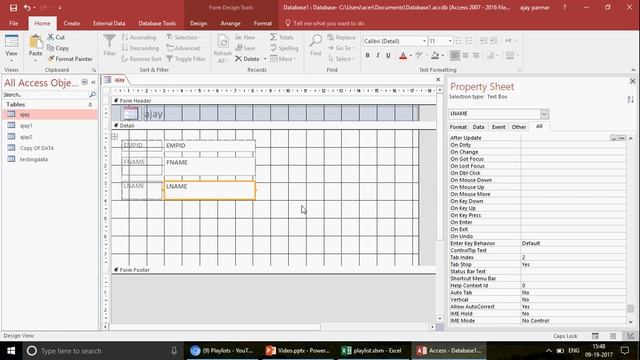Image resolution: width=640 pixels, height=360 pixels.
Task: Select the Copy Of DATA table
Action: click(37, 148)
